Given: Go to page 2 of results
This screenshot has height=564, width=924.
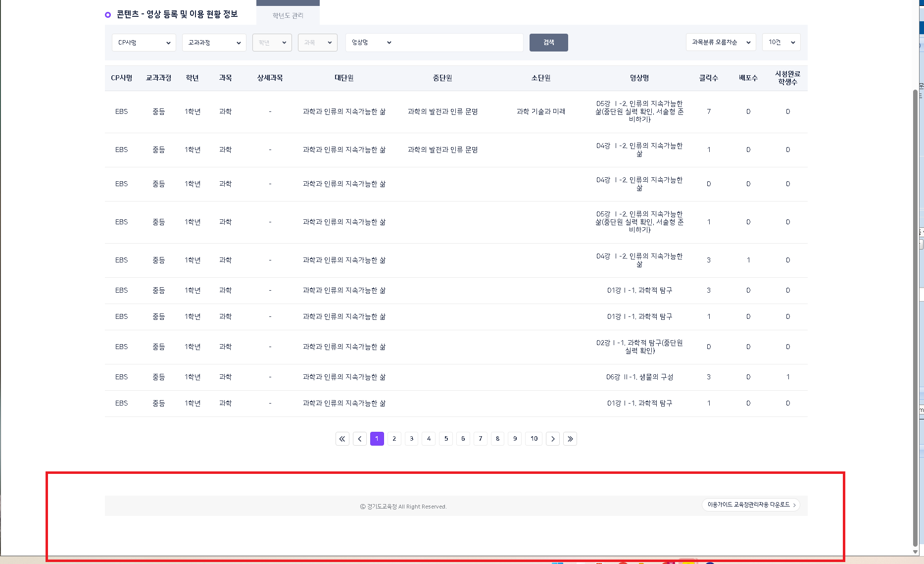Looking at the screenshot, I should [x=394, y=439].
